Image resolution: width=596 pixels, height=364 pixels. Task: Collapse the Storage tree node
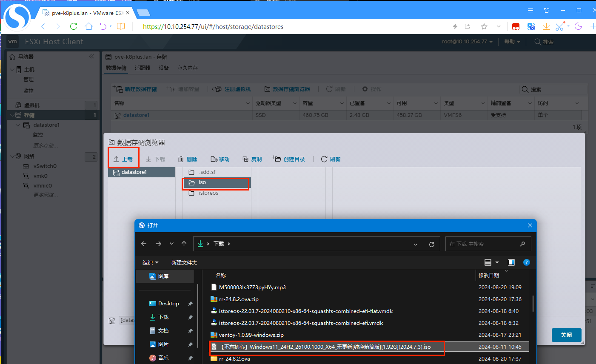12,115
